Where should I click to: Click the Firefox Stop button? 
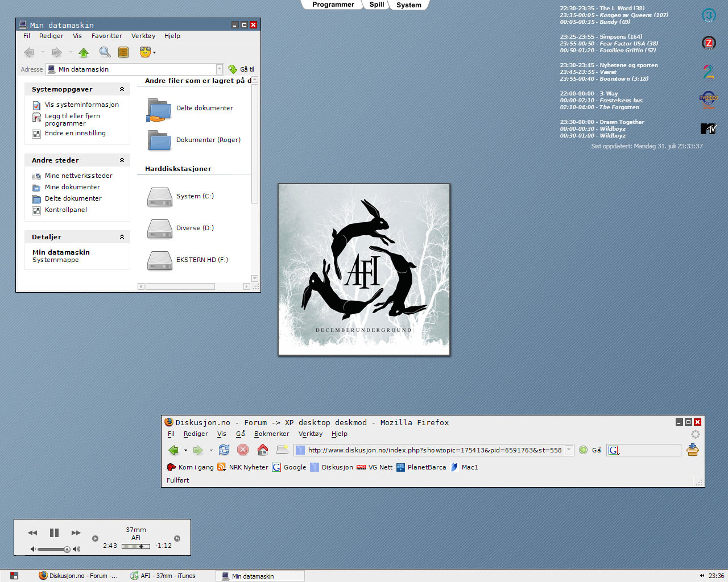[x=243, y=450]
